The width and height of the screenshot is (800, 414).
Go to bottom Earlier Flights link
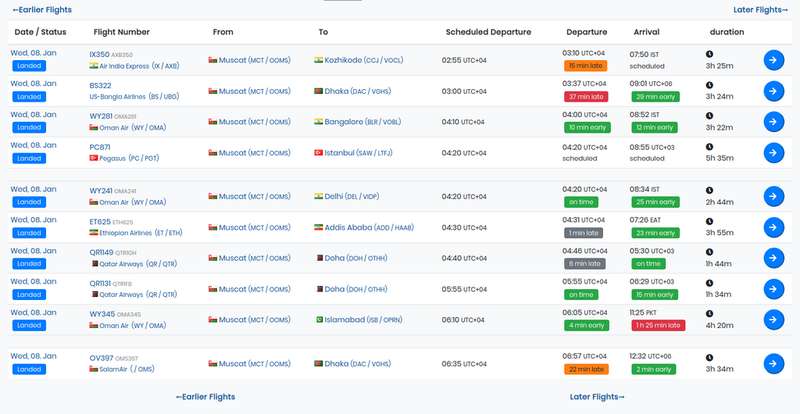point(205,397)
